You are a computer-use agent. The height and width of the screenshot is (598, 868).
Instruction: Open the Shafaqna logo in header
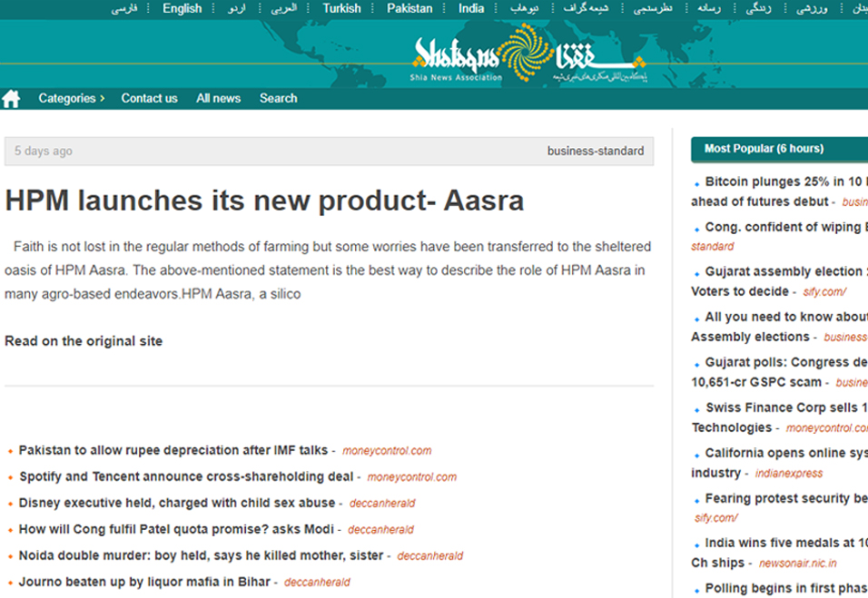(528, 55)
